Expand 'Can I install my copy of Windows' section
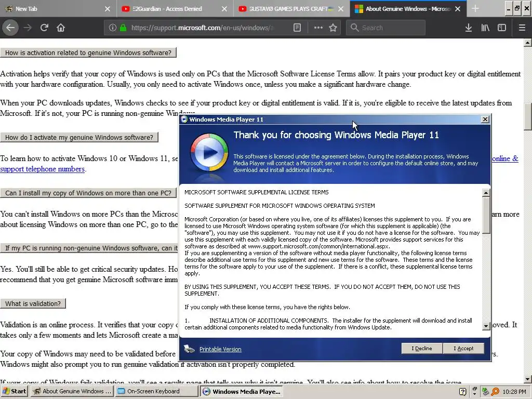The height and width of the screenshot is (399, 532). pyautogui.click(x=88, y=193)
